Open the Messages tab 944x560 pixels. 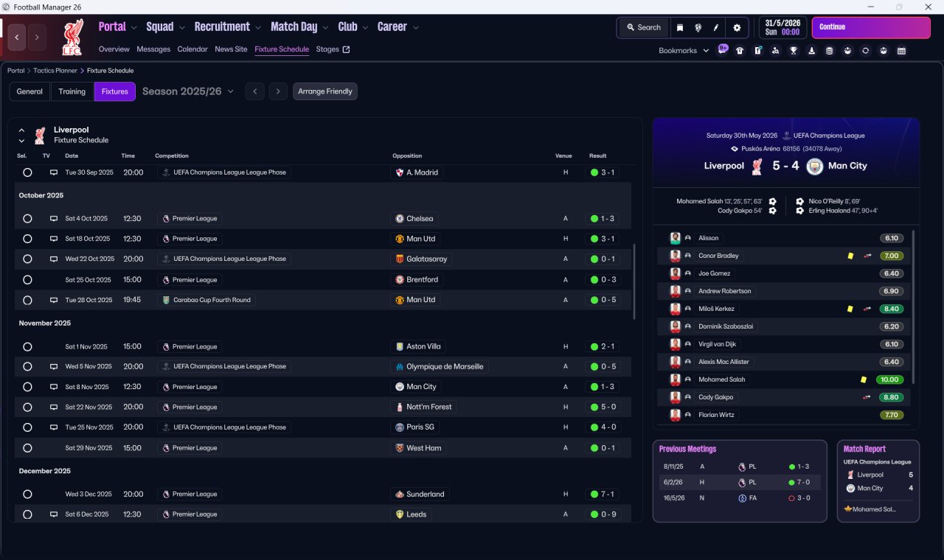(153, 49)
